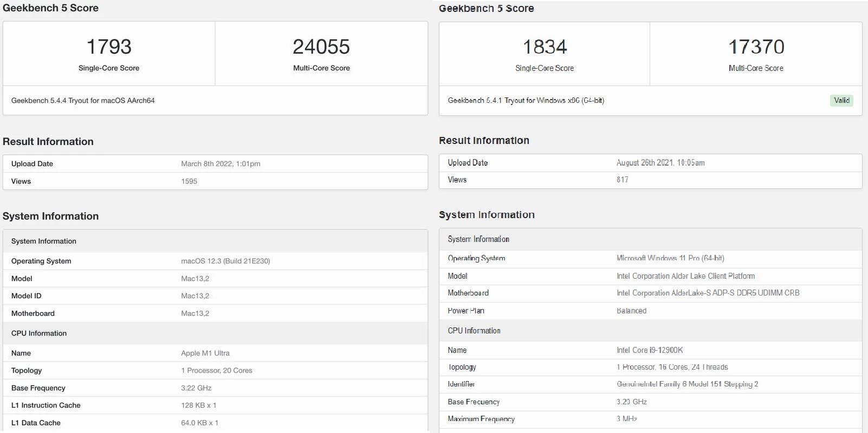Click 'CPU Information' header in Intel result
Viewport: 868px width, 433px height.
pyautogui.click(x=474, y=331)
